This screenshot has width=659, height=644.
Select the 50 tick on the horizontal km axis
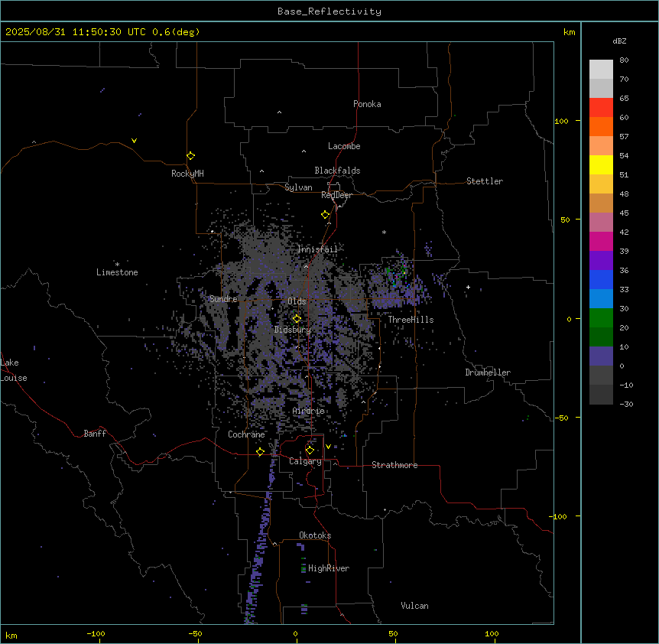(393, 633)
